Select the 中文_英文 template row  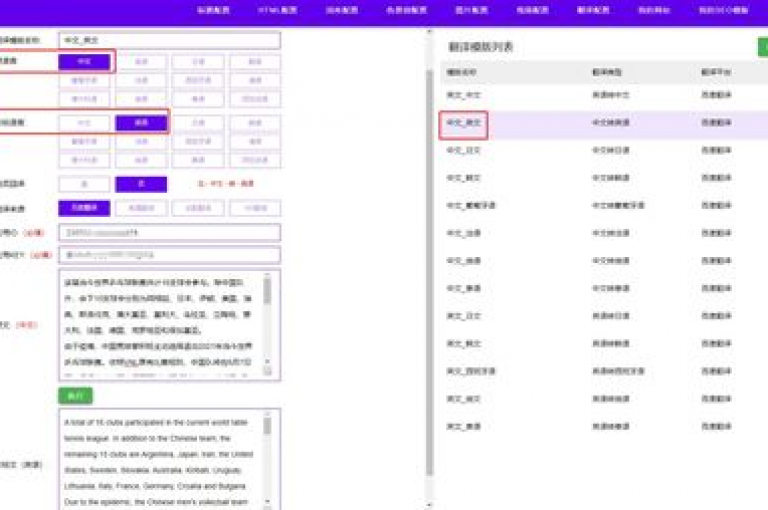[604, 122]
